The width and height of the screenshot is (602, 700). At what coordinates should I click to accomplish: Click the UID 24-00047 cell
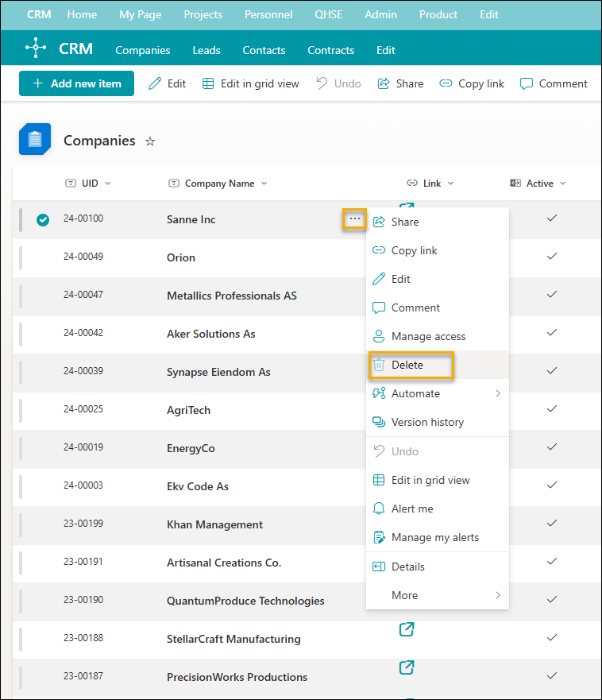(83, 295)
